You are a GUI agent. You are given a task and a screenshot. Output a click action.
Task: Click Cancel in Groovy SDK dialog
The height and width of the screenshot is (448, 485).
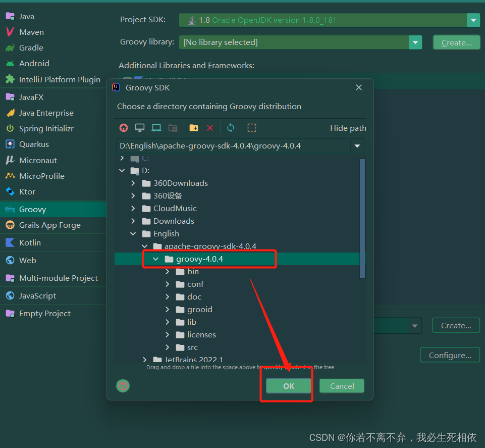(x=342, y=386)
